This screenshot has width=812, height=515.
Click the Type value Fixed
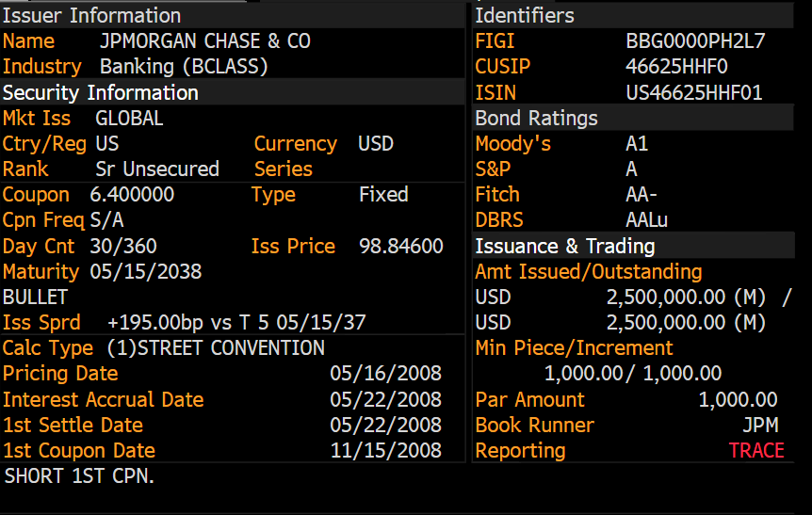(383, 195)
